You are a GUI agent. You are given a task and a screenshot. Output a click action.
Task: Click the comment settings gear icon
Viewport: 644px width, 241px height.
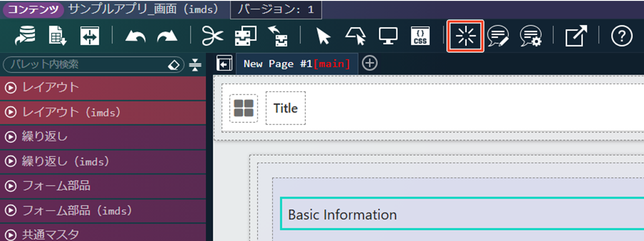click(531, 37)
